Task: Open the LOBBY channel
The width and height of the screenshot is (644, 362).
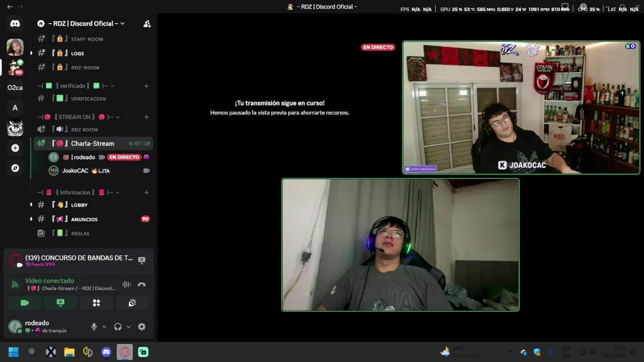Action: click(x=93, y=205)
